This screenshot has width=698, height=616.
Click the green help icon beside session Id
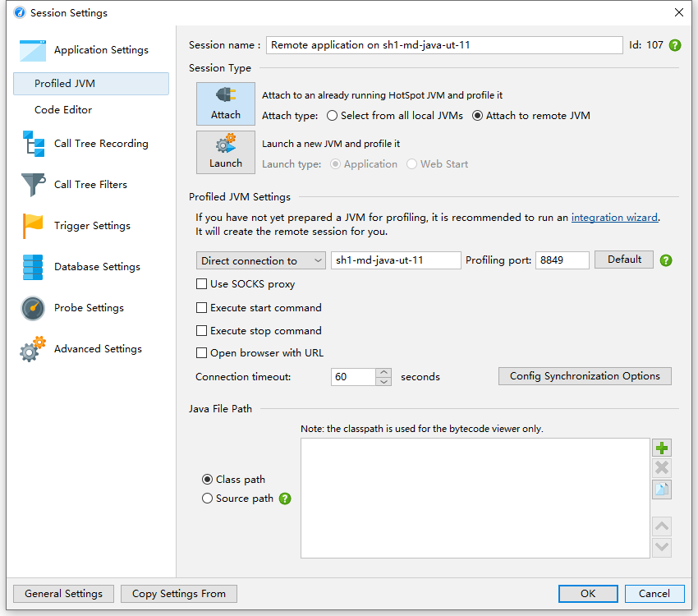point(675,45)
